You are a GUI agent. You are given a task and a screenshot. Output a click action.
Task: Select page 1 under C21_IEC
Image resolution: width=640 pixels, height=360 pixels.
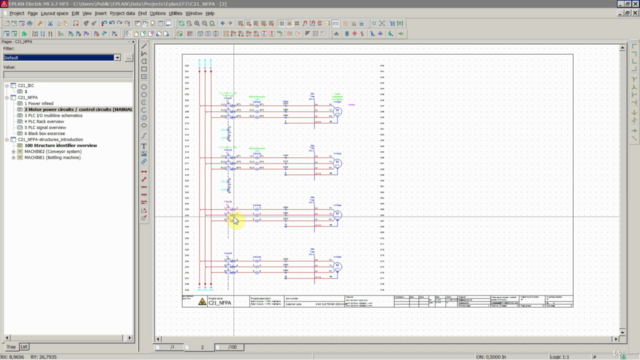pos(26,91)
